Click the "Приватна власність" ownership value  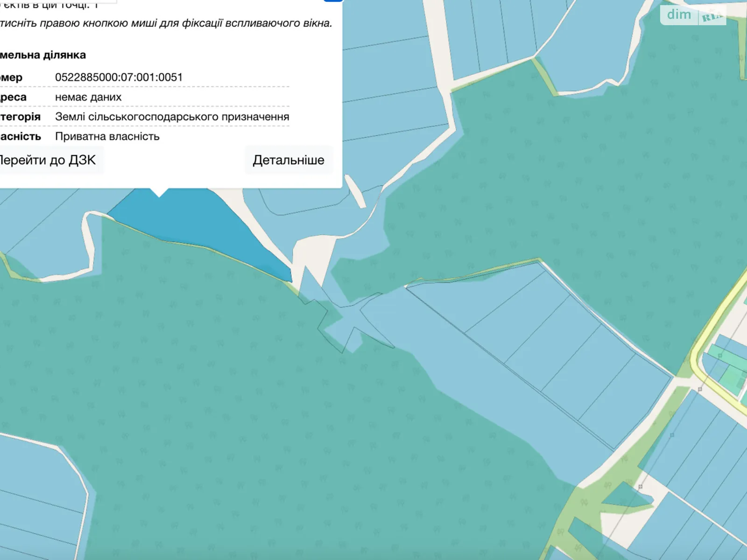[107, 136]
